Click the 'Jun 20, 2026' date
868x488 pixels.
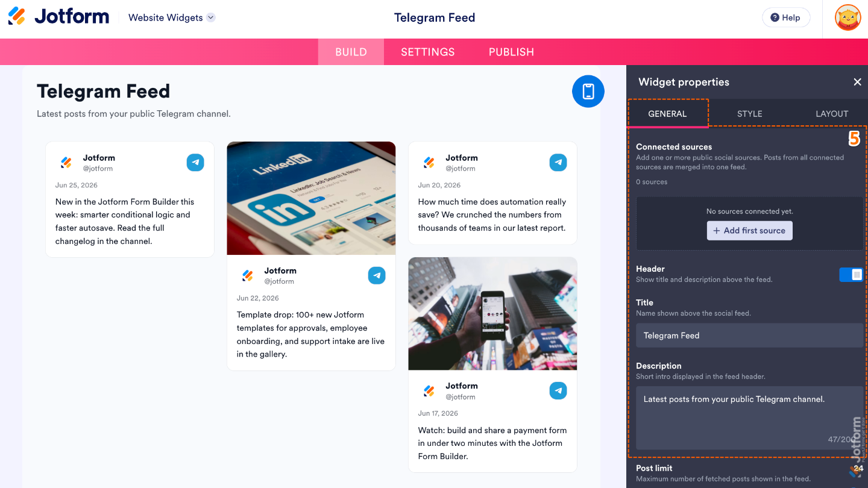439,186
